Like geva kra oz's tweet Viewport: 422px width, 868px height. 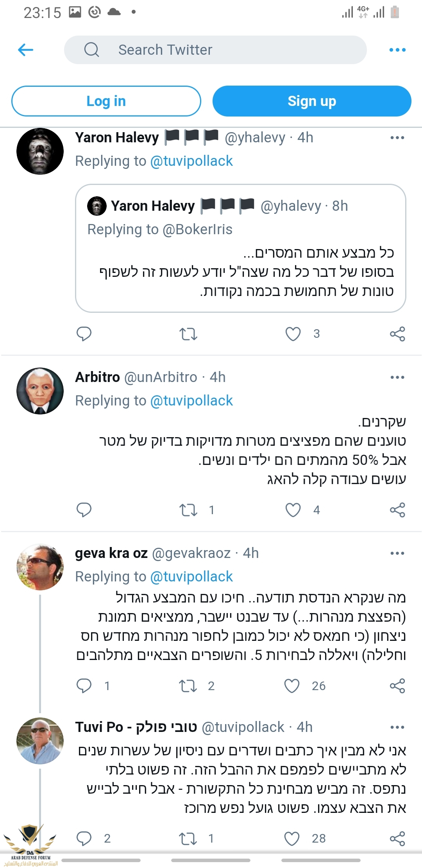pos(292,686)
